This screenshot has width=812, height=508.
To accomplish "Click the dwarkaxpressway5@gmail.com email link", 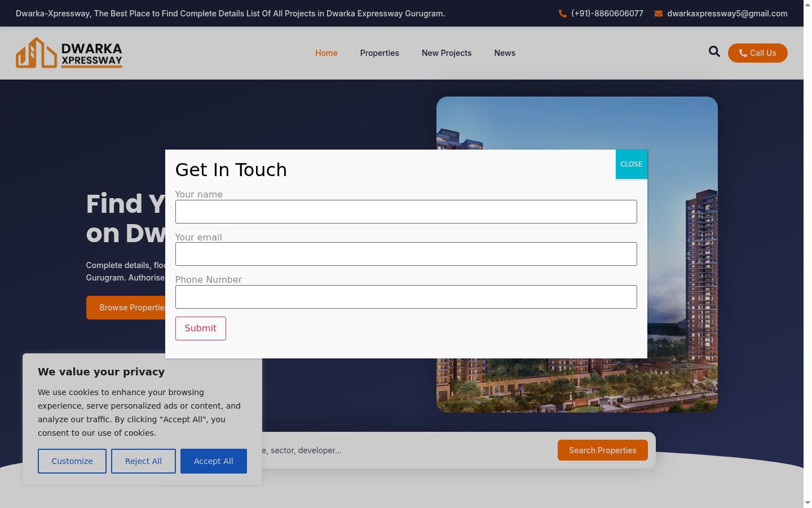I will point(727,14).
